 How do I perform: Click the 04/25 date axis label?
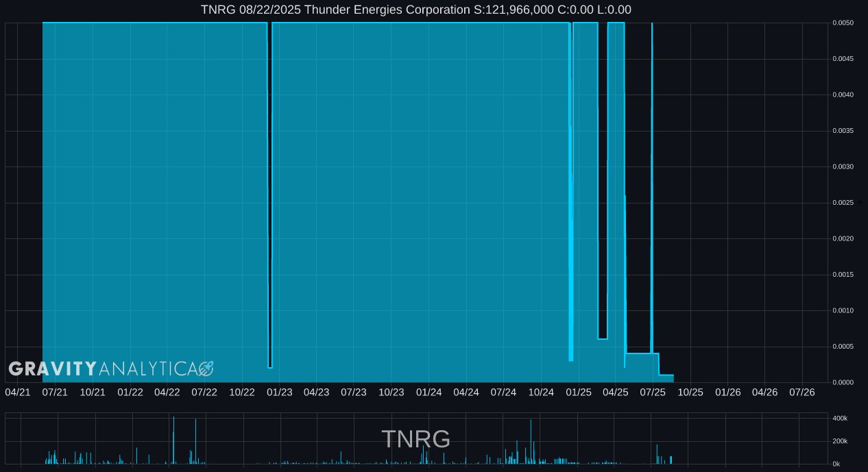pos(616,392)
